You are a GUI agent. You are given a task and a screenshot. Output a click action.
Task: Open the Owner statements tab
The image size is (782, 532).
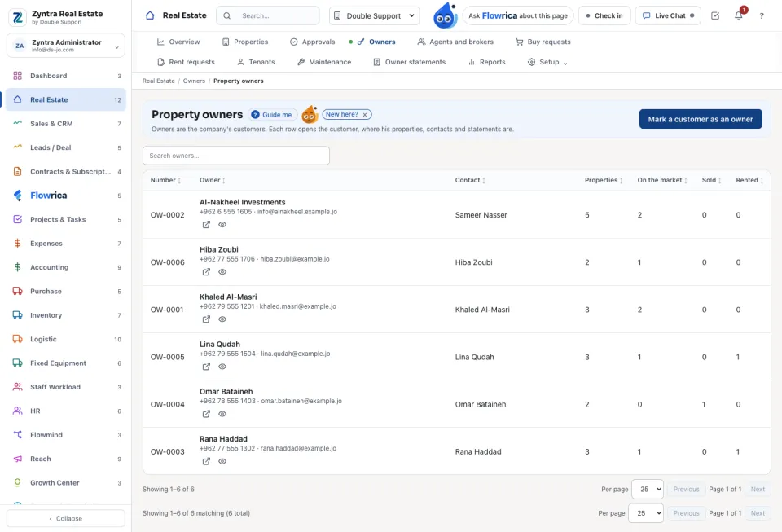point(410,62)
